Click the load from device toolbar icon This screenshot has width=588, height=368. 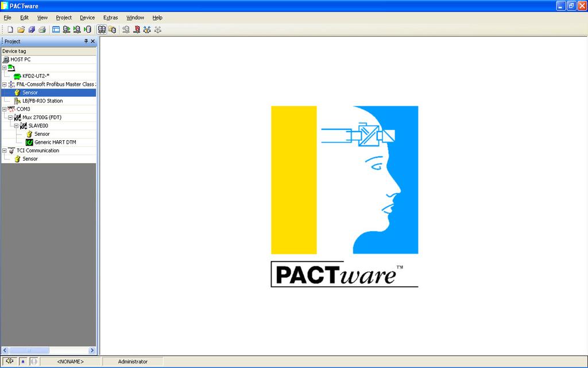coord(67,29)
